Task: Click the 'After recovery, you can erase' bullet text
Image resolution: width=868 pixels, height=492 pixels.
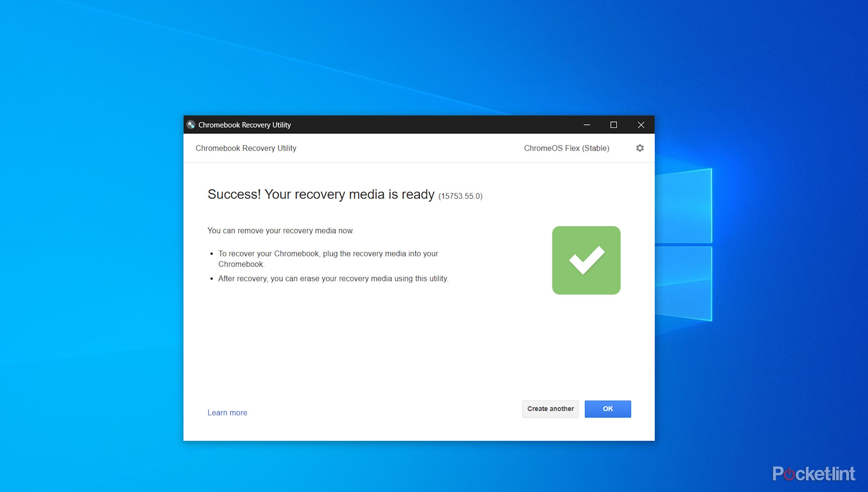Action: tap(333, 279)
